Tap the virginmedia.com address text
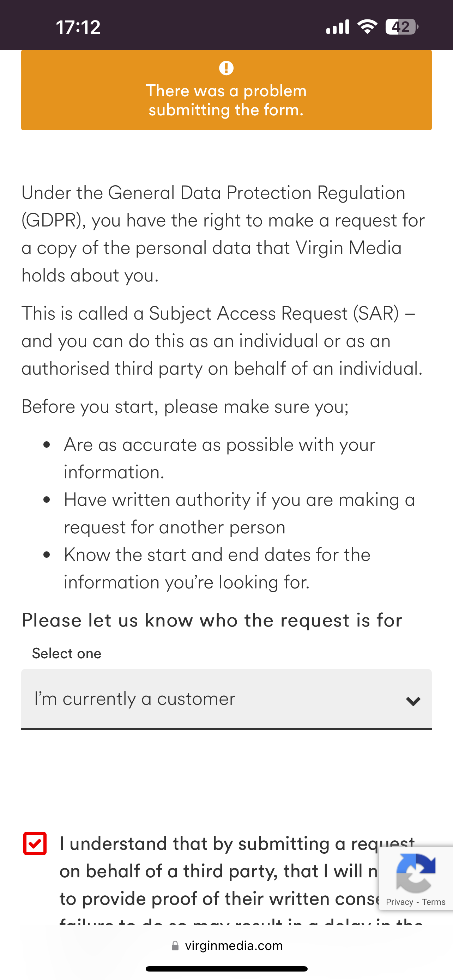The width and height of the screenshot is (453, 980). pos(234,946)
